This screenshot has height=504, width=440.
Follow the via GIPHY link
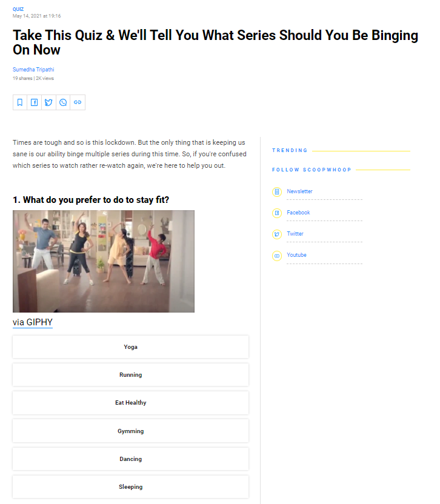pyautogui.click(x=33, y=322)
